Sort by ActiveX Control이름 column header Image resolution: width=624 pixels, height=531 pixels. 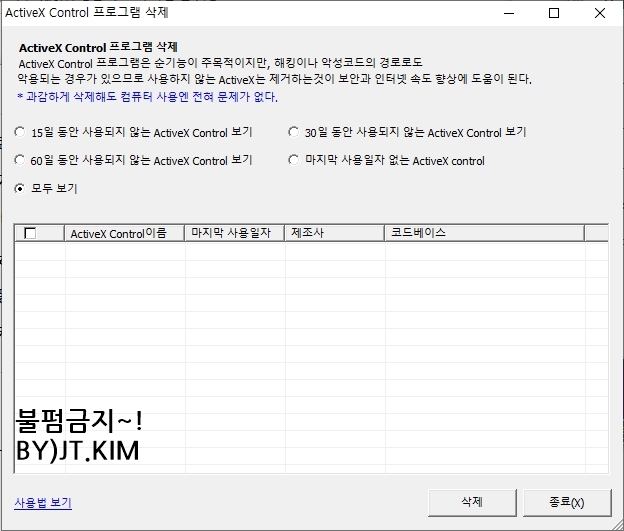click(x=124, y=233)
